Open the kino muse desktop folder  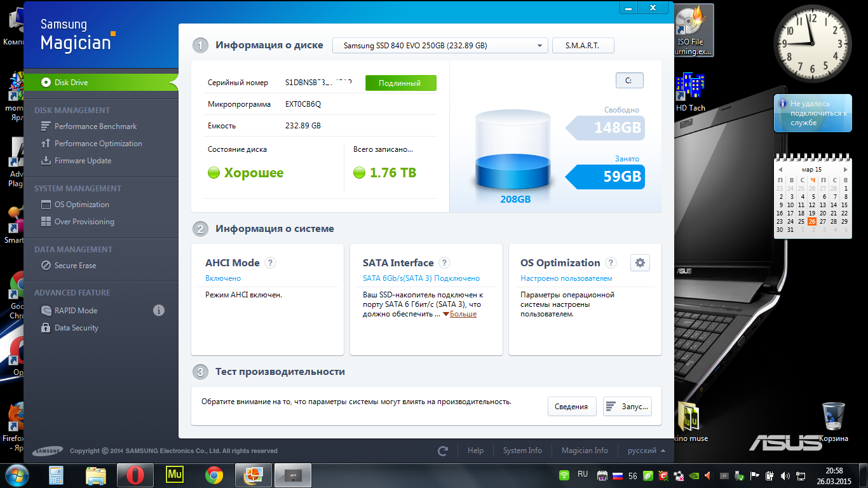click(690, 421)
